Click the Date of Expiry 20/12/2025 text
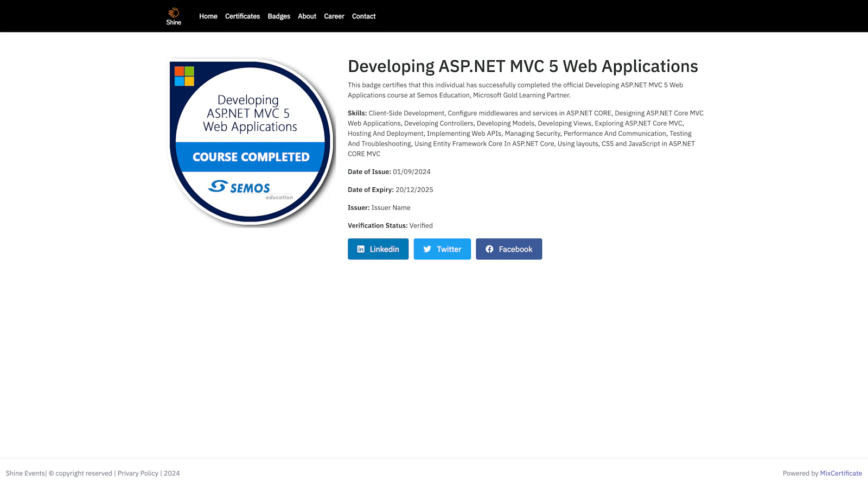 pyautogui.click(x=391, y=189)
